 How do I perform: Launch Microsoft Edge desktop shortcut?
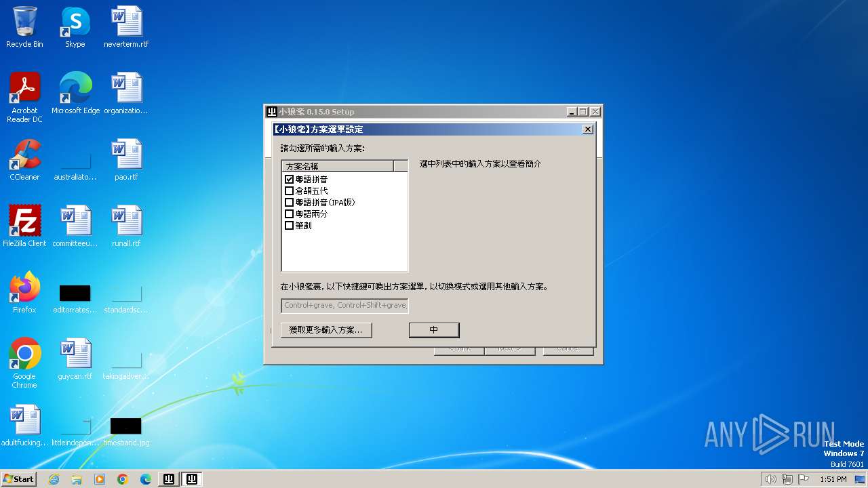tap(75, 94)
